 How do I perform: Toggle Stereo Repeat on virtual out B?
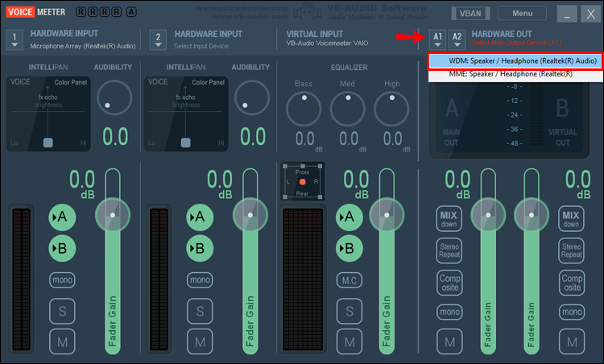pos(571,250)
